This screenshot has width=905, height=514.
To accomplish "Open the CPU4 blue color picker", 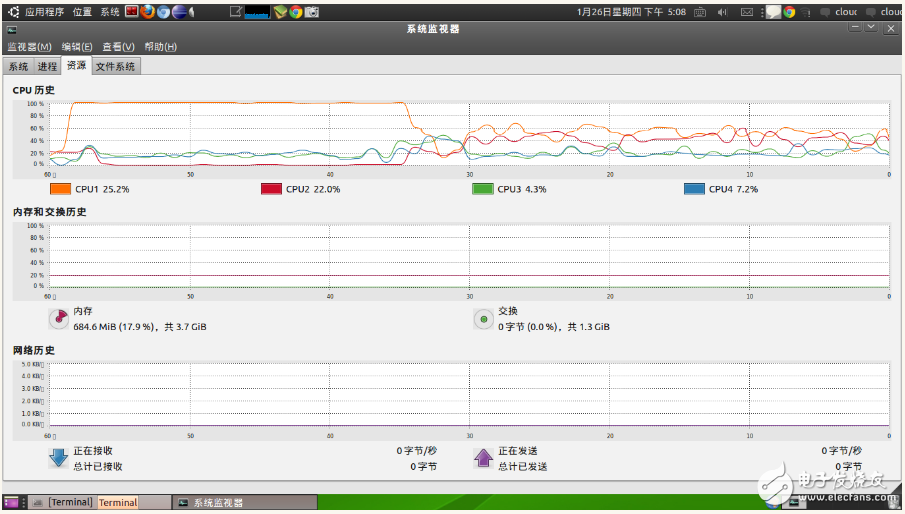I will [x=694, y=189].
